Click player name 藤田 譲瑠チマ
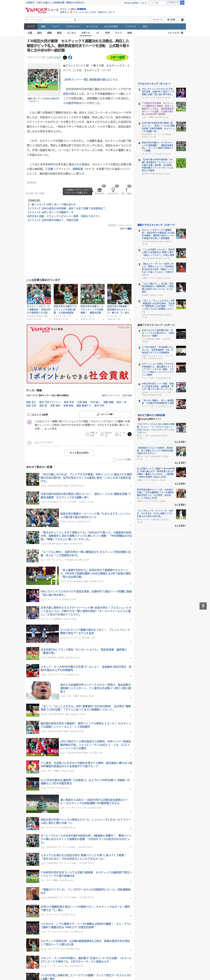Viewport: 210px width, 980px height. click(x=84, y=406)
